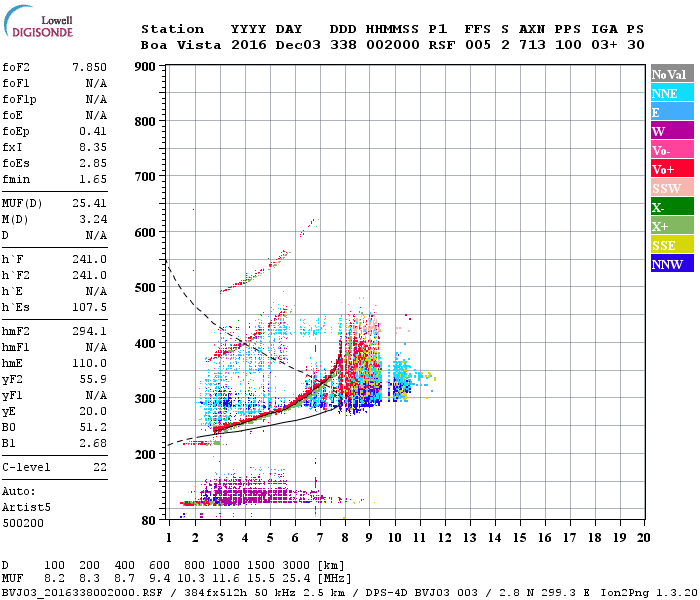
Task: Click the MUF(D) value 25.41
Action: point(89,203)
